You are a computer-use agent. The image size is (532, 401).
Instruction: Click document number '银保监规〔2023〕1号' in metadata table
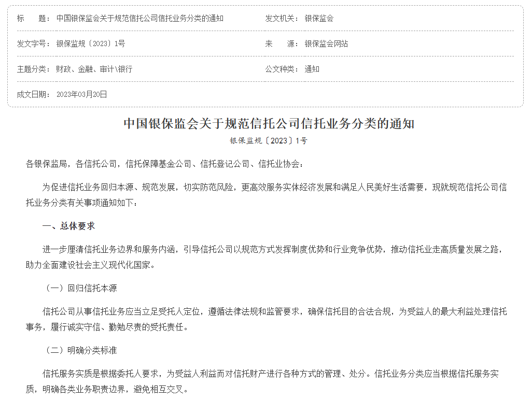pyautogui.click(x=91, y=44)
